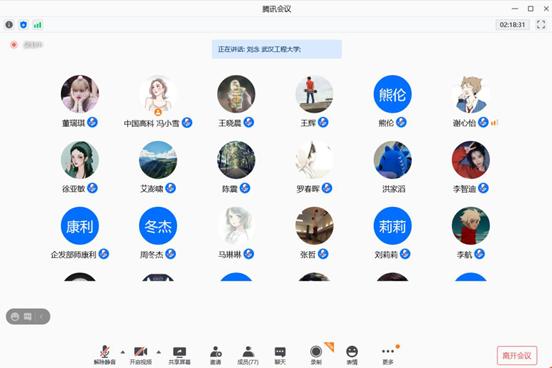Click the current speaker banner 正在讲话
Screen dimensions: 552x368
[277, 49]
